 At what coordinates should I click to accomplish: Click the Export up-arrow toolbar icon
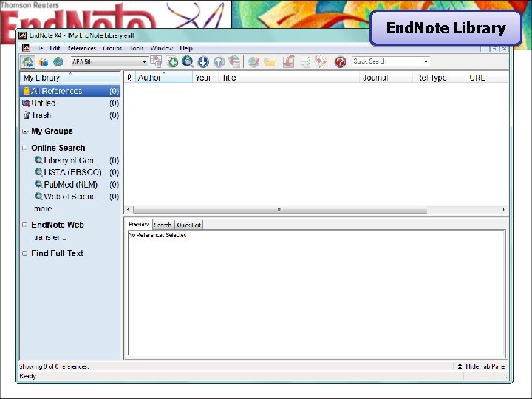tap(219, 62)
